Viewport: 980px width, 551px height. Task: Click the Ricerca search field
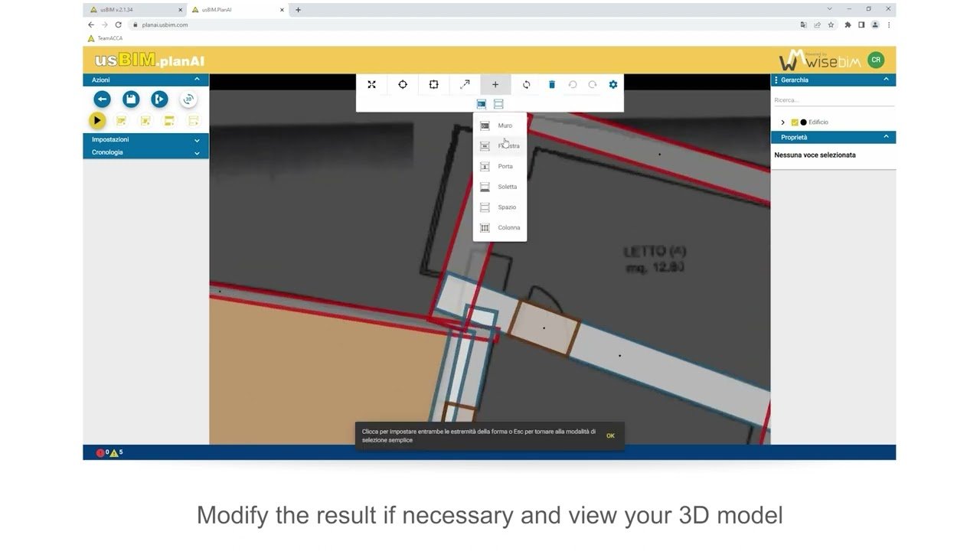[833, 100]
